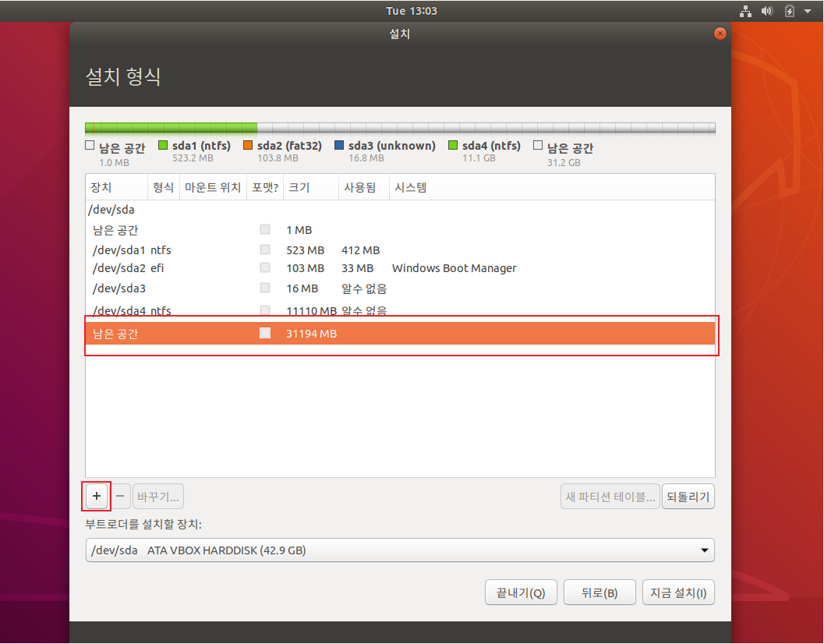Open the bootloader device dropdown /dev/sda

click(400, 550)
